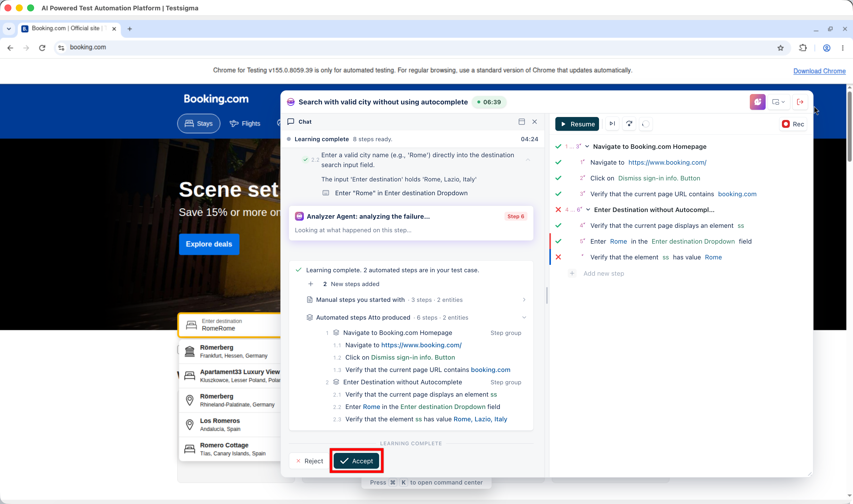Click the site information icon in address bar

tap(61, 48)
